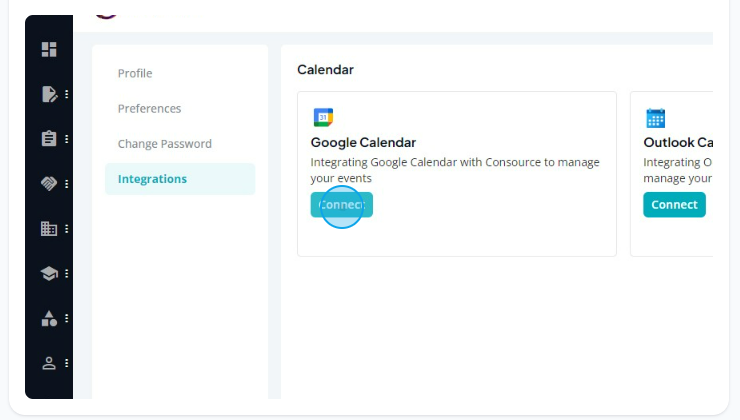Select the Integrations settings item
The image size is (740, 420).
pos(180,179)
